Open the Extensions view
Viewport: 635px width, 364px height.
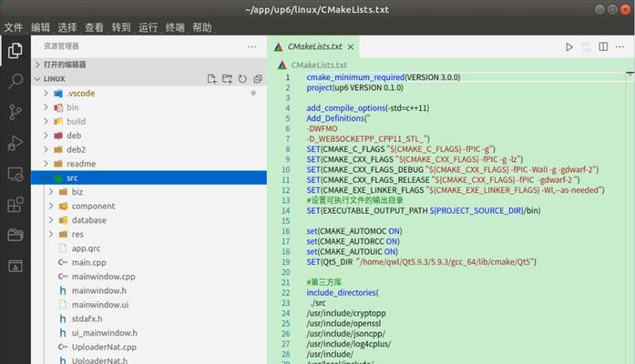(15, 205)
